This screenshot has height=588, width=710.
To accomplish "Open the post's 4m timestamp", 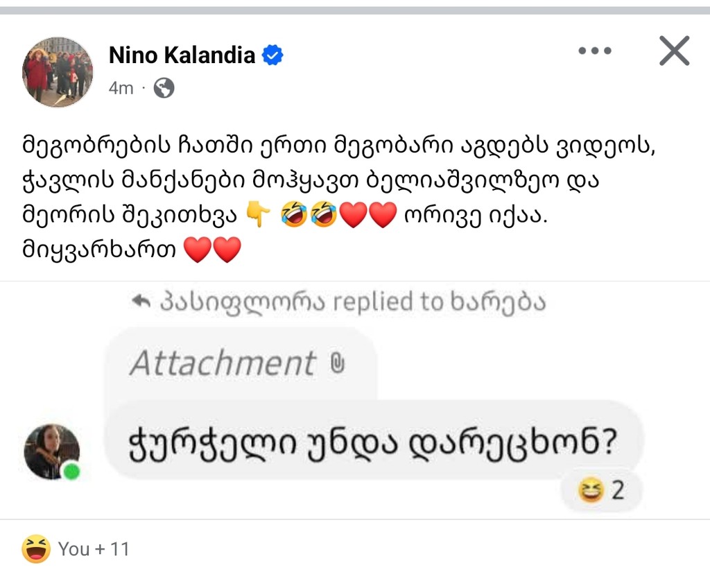I will 121,89.
